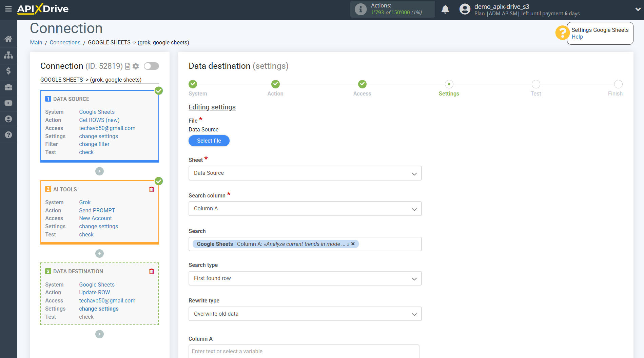Open the Editing settings link
The width and height of the screenshot is (644, 358).
tap(212, 107)
